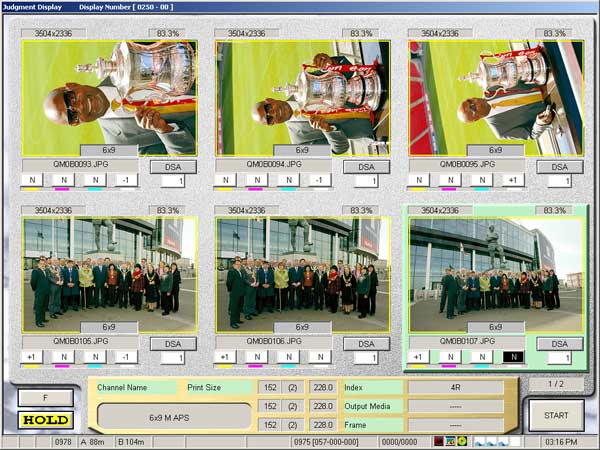Select the QM0B0095.JPG trophy thumbnail
This screenshot has width=600, height=450.
click(x=496, y=98)
